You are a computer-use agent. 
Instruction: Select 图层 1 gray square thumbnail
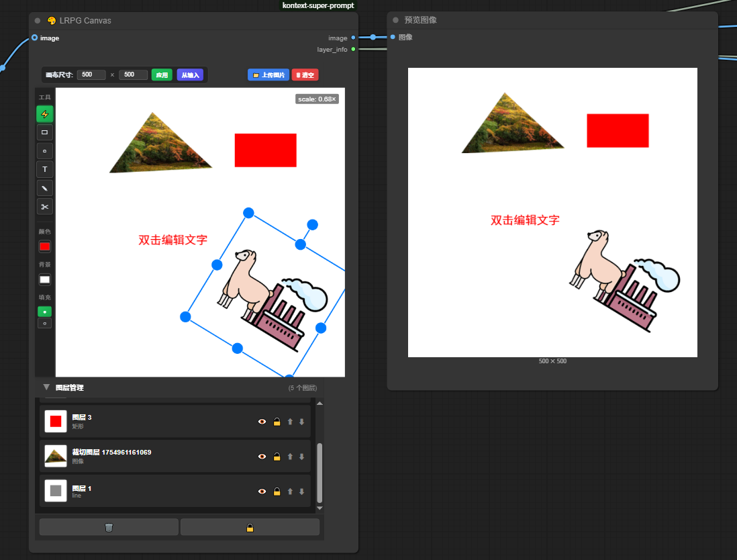pyautogui.click(x=56, y=491)
